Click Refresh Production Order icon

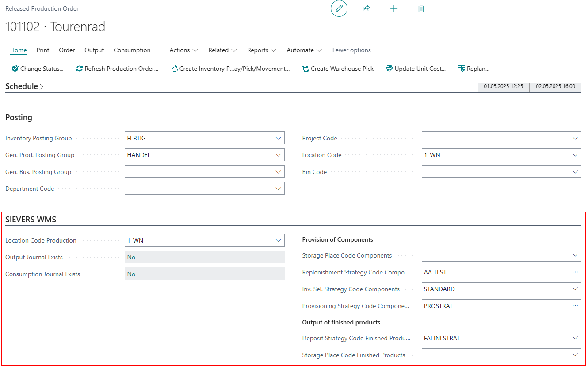80,69
